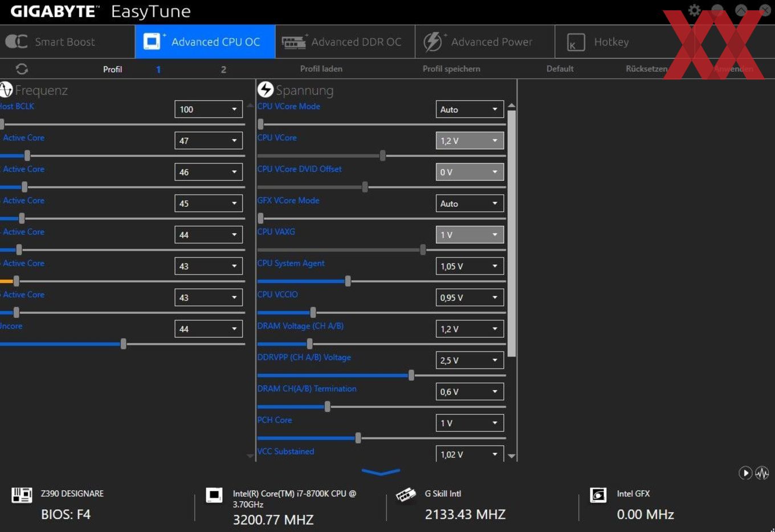Click the Spannung scrollbar down arrow
This screenshot has height=532, width=775.
pyautogui.click(x=512, y=456)
